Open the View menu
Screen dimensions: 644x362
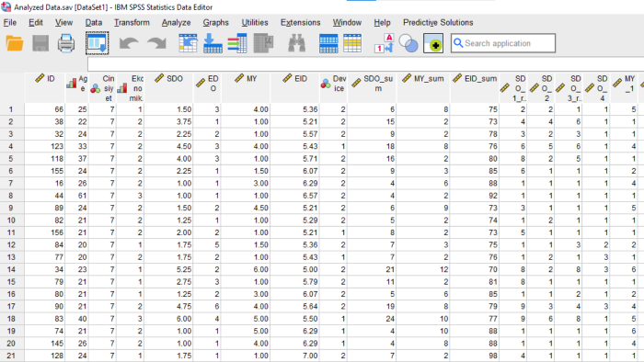pyautogui.click(x=64, y=23)
